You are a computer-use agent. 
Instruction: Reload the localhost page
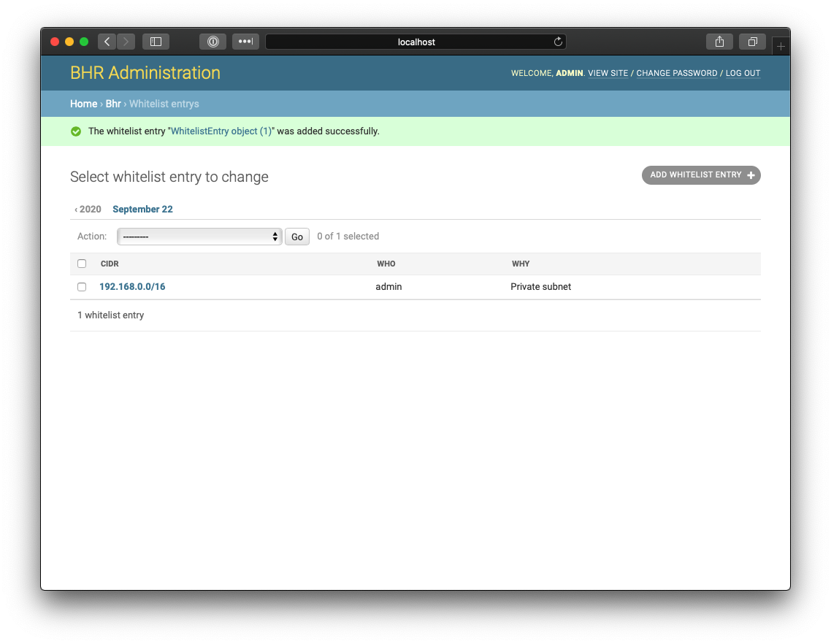[558, 42]
